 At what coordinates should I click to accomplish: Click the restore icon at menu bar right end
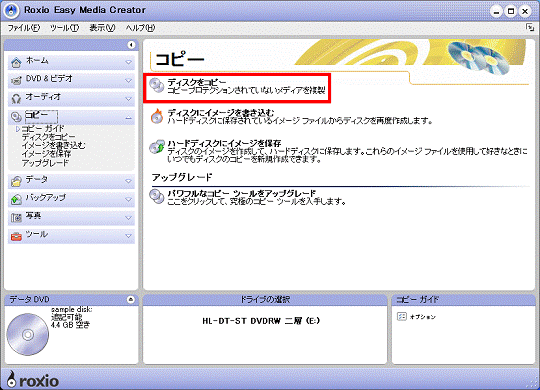(530, 28)
